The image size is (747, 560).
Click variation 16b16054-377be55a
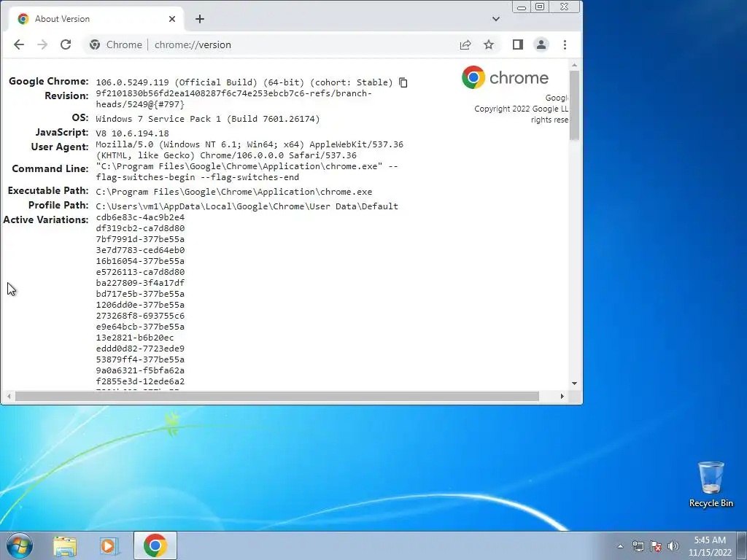(140, 261)
